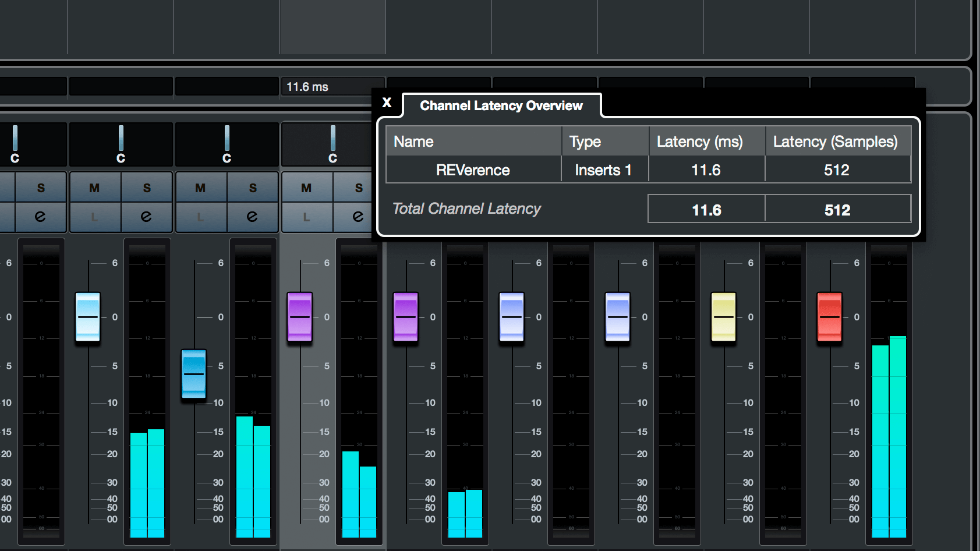Click the REVerence plugin row
This screenshot has height=551, width=980.
tap(649, 169)
